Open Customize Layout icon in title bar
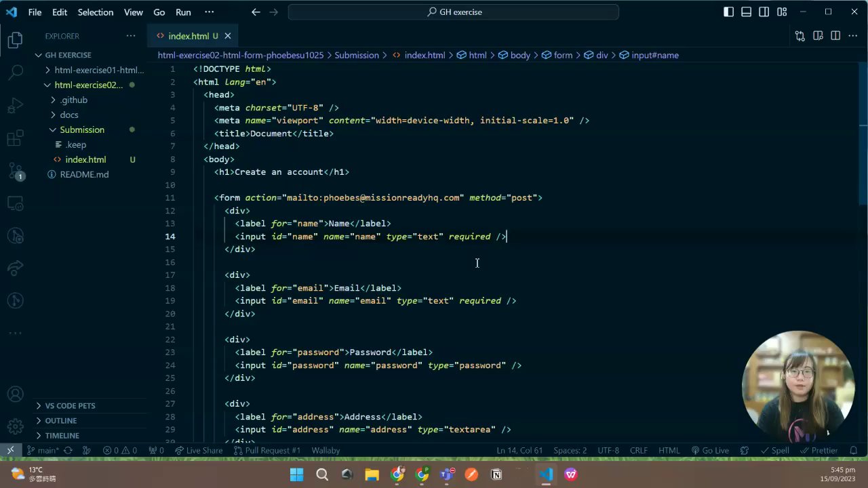The image size is (868, 488). point(782,12)
